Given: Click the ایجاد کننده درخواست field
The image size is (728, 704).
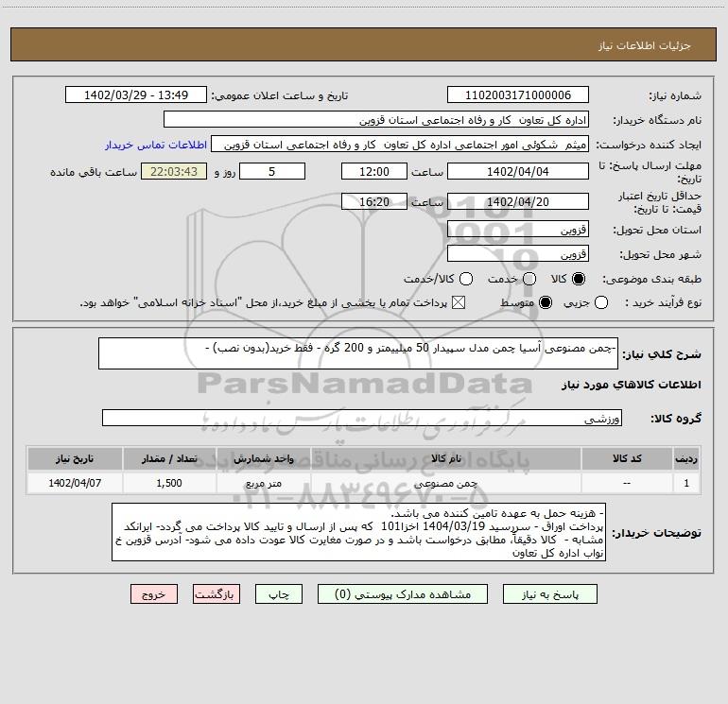Looking at the screenshot, I should [x=400, y=145].
